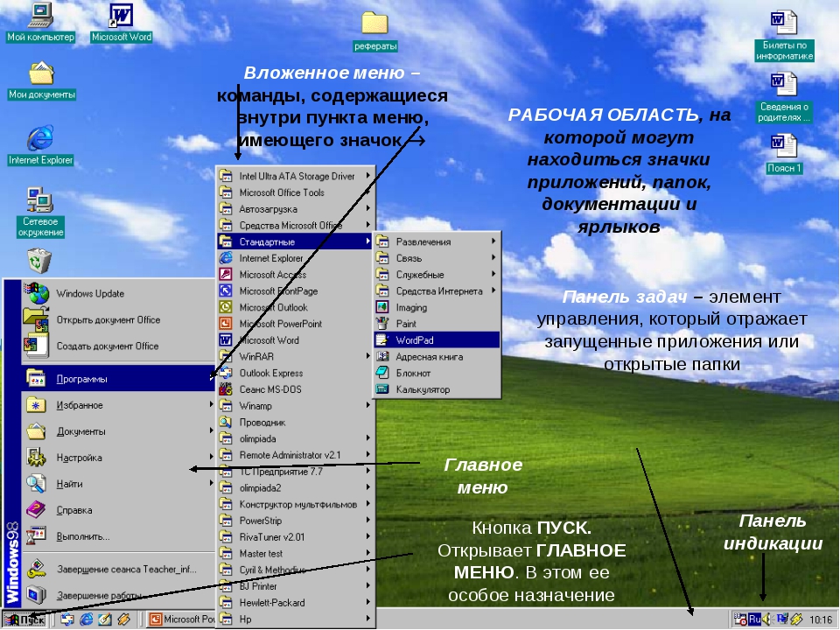Select WordPad in the Стандартные submenu
The image size is (840, 630).
coord(437,340)
